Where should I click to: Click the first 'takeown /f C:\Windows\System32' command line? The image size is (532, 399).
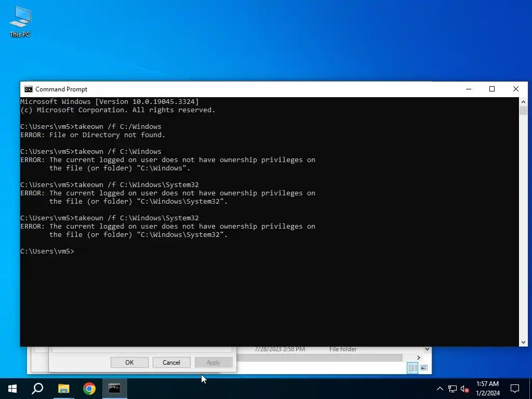(110, 184)
